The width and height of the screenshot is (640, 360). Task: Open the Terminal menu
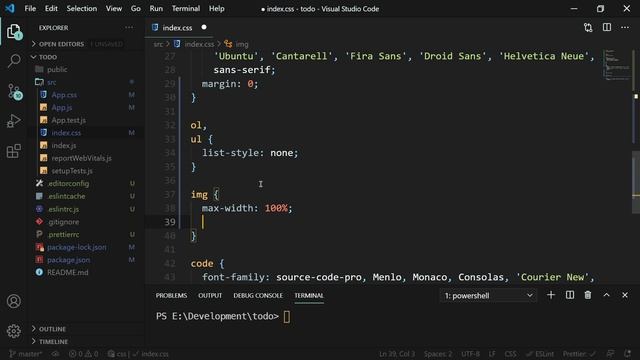186,9
